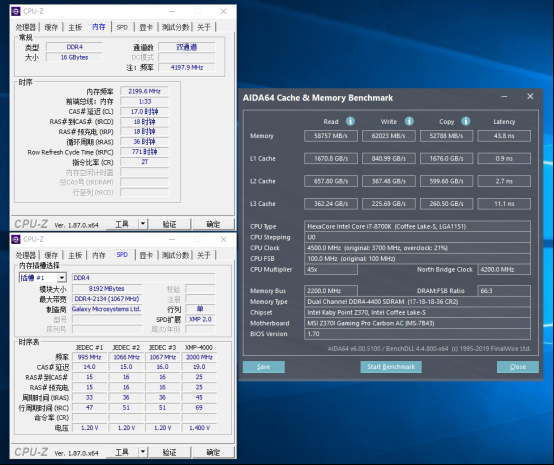
Task: Click the North Bridge Clock field 4200.0 MHz
Action: click(504, 269)
